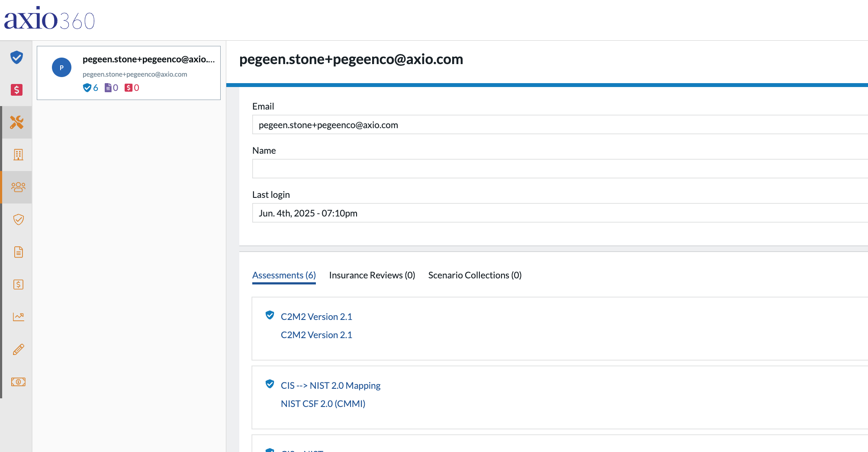Select the pegeen.stone user card in list
This screenshot has height=452, width=868.
[129, 73]
